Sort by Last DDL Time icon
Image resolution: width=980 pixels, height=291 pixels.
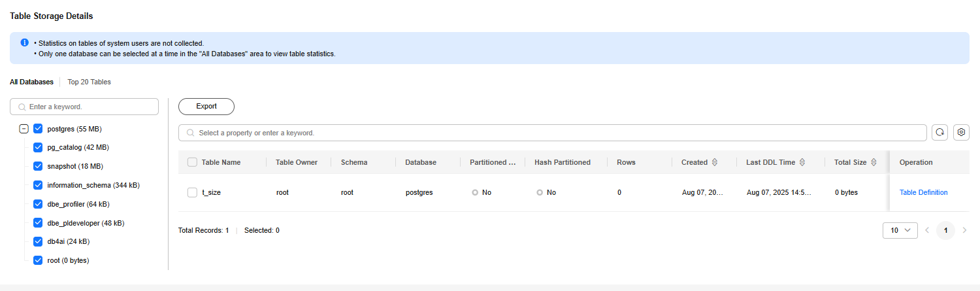tap(802, 162)
